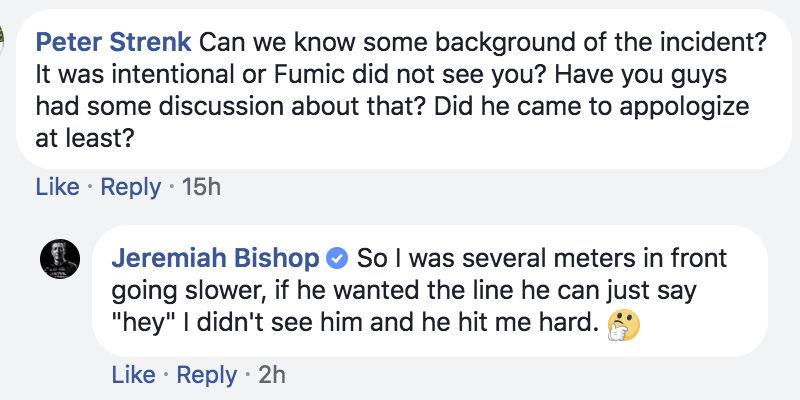Open Peter Strenk's profile via name
The width and height of the screenshot is (800, 400).
pos(112,44)
